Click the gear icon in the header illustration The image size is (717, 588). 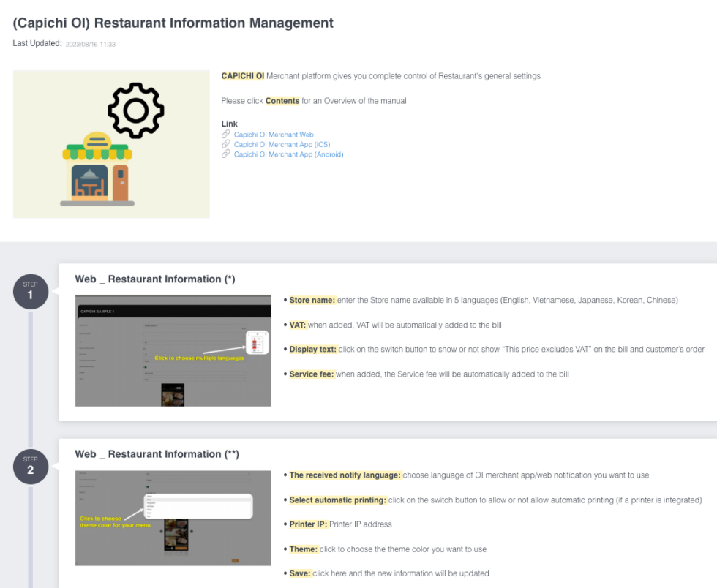click(136, 110)
